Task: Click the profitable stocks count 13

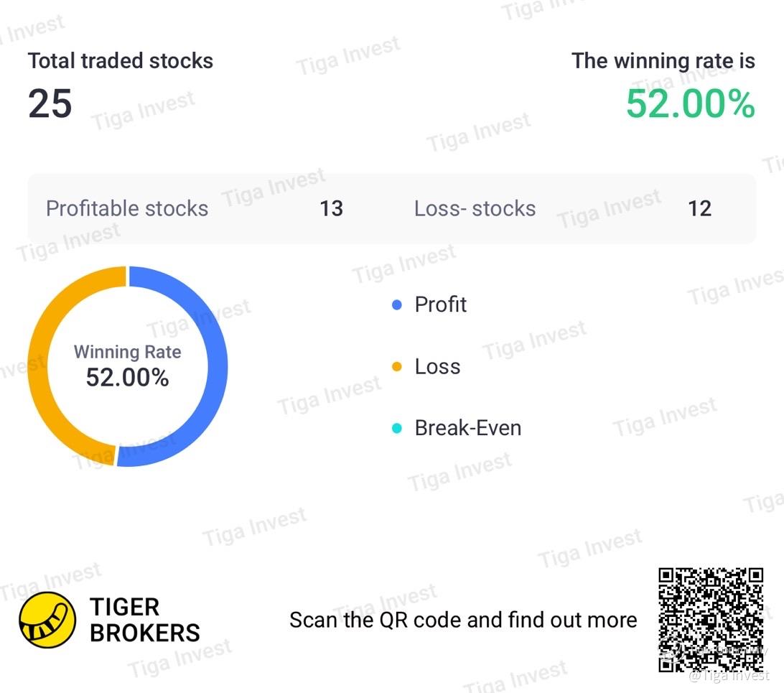Action: point(332,208)
